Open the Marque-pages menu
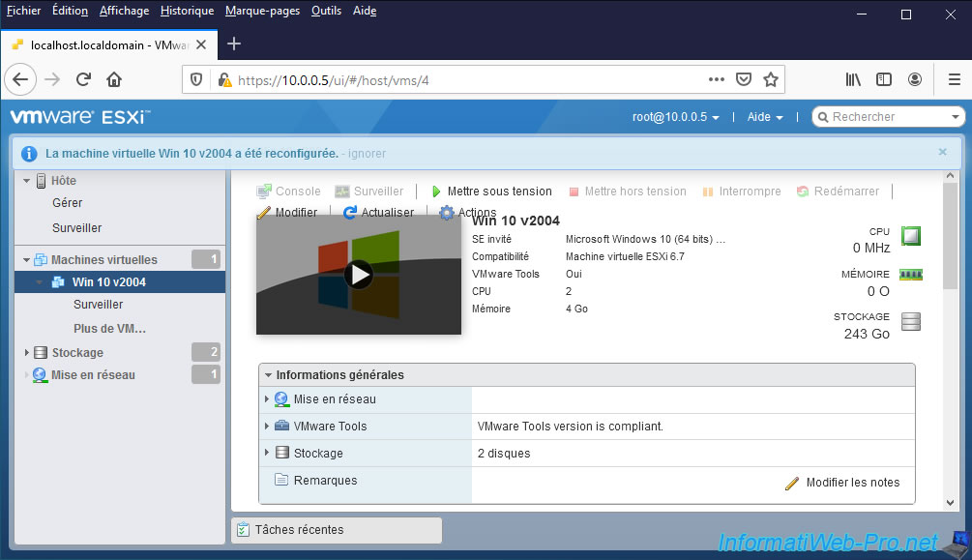This screenshot has width=972, height=560. 262,11
